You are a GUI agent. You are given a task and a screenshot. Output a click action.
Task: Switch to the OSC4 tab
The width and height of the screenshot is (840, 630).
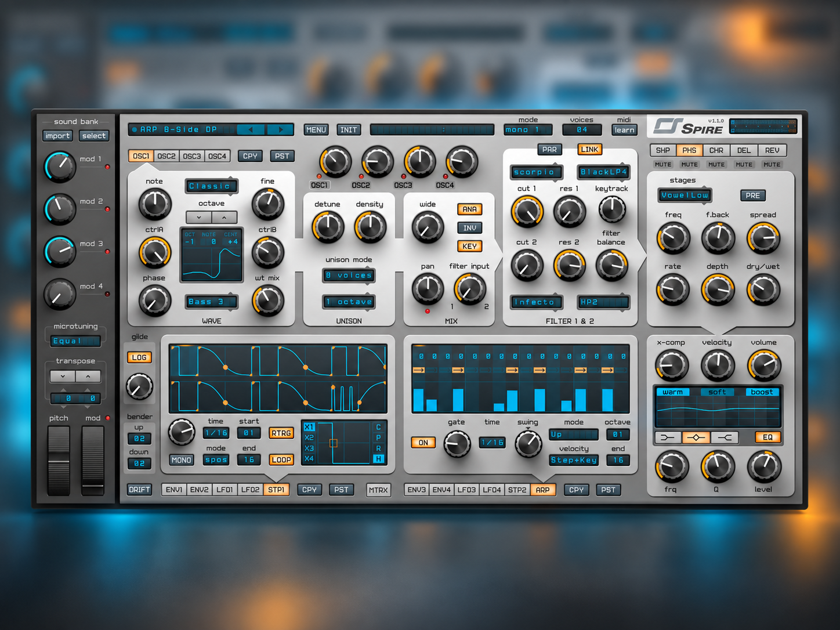218,156
